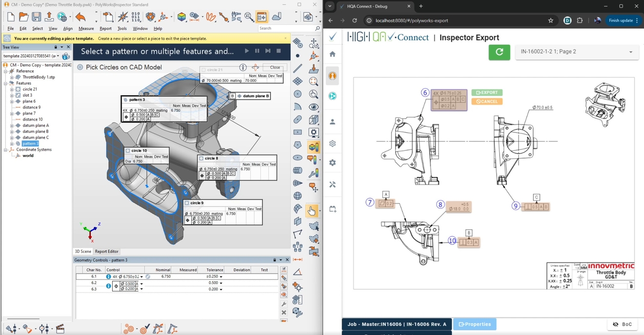Screen dimensions: 644x335
Task: Click the cloud ruler icon in PolyWorks toolbar
Action: [x=277, y=17]
